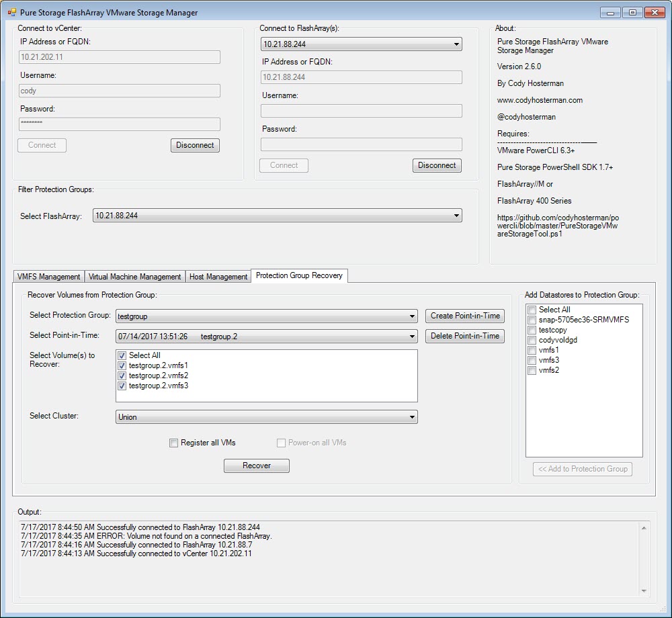672x618 pixels.
Task: Click ERROR Volume not found log line
Action: click(x=146, y=536)
